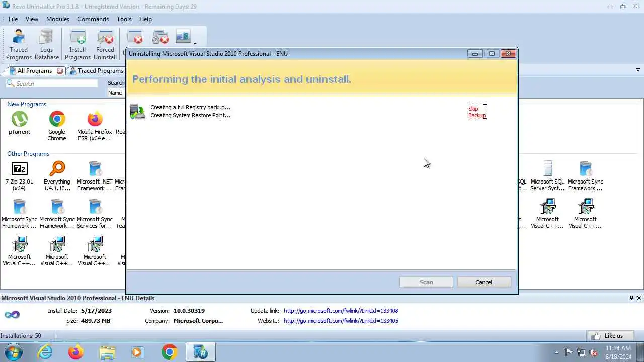The height and width of the screenshot is (362, 644).
Task: Launch Internet Explorer from the taskbar
Action: (45, 352)
